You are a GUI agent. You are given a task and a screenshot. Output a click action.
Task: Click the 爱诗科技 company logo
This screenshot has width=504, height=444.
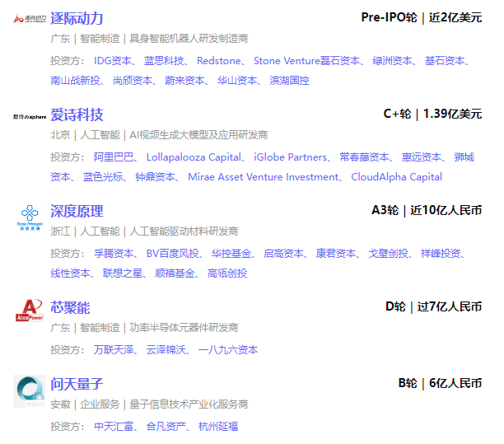coord(30,117)
